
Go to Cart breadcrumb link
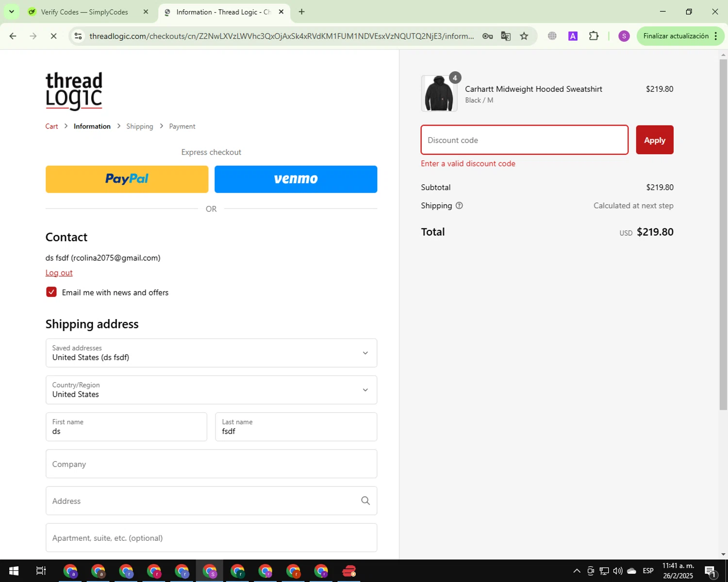(51, 126)
